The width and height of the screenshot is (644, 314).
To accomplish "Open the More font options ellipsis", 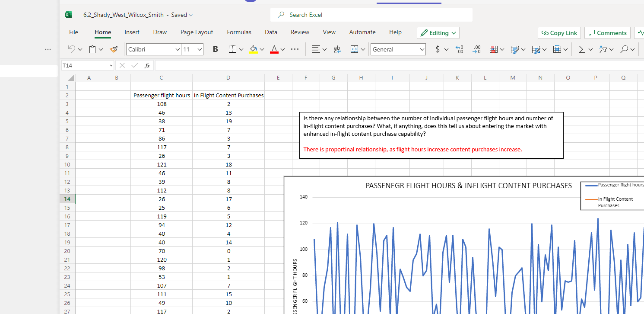I will [295, 49].
